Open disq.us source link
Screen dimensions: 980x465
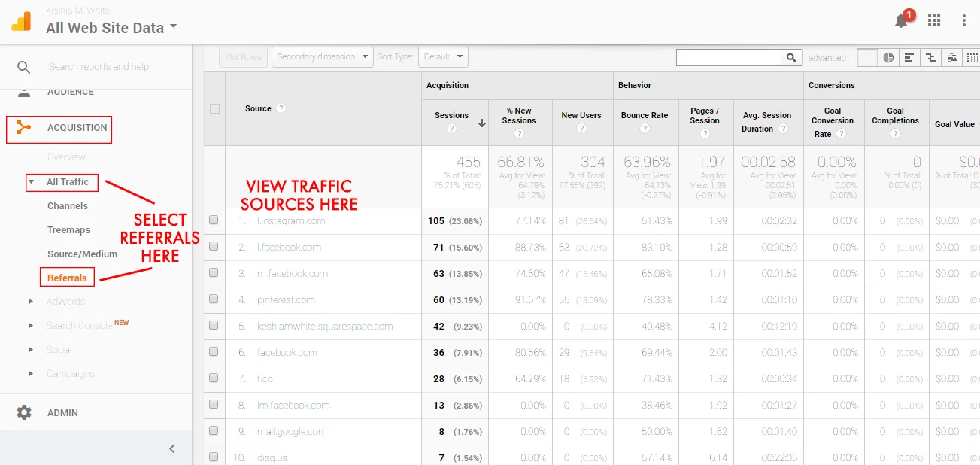272,457
